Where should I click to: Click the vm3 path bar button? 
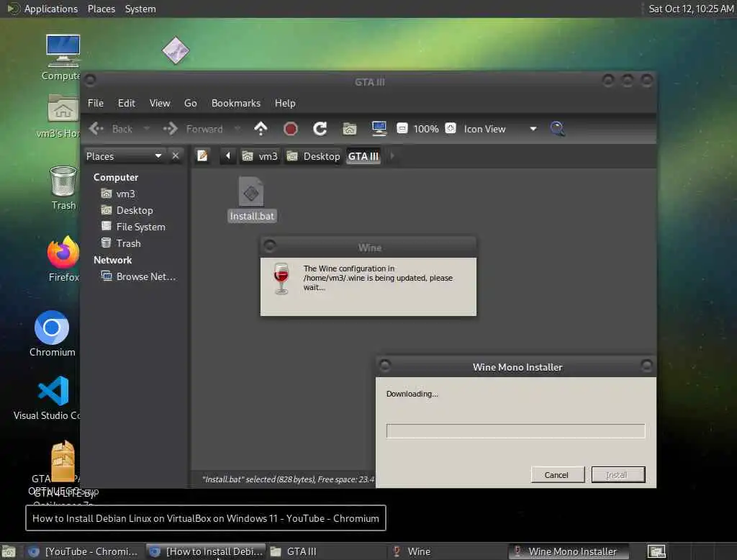pos(260,156)
